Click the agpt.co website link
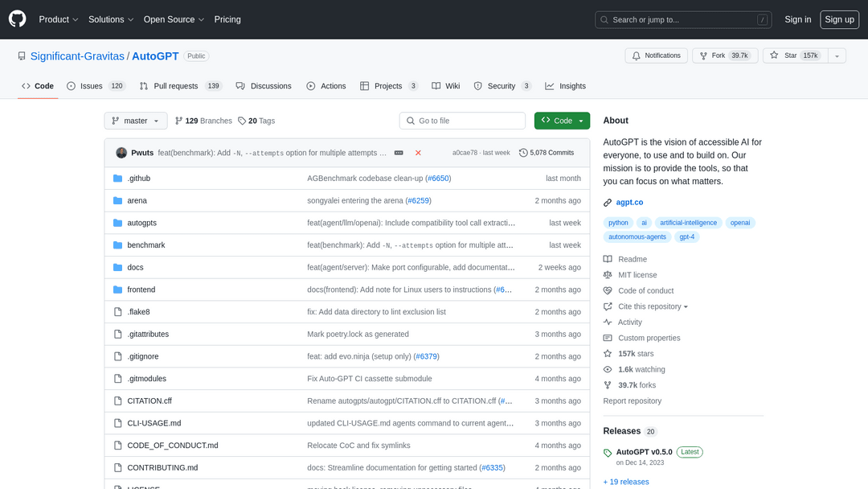Image resolution: width=868 pixels, height=489 pixels. (628, 202)
